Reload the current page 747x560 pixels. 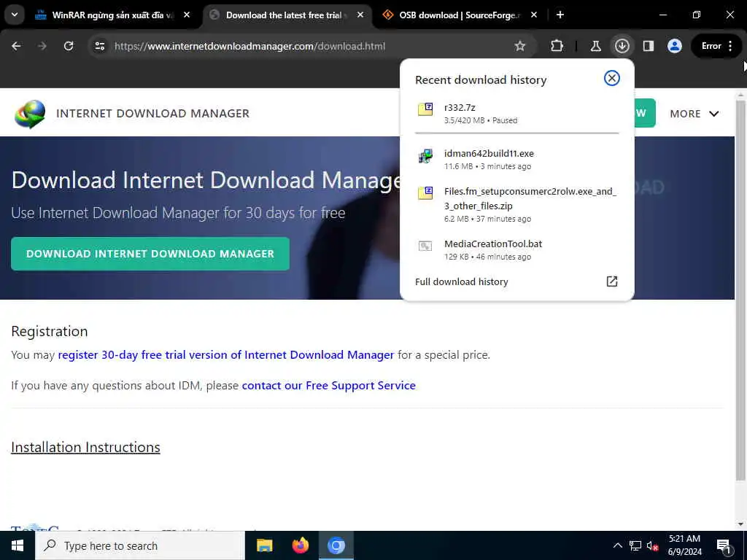(x=69, y=46)
